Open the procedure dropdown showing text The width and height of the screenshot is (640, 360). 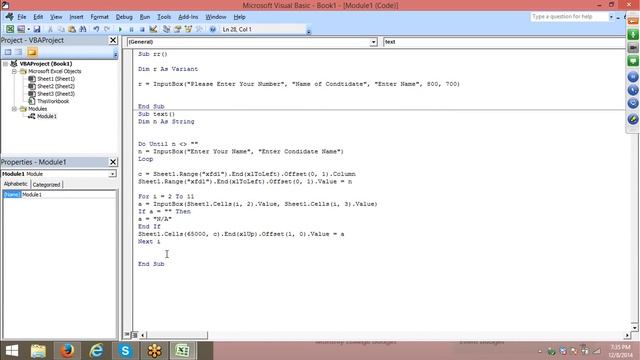pyautogui.click(x=504, y=42)
